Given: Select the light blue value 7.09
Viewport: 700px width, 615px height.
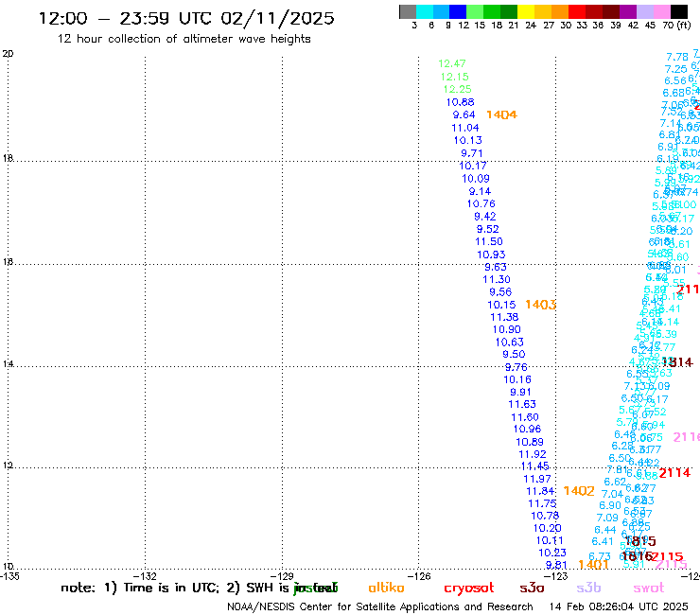Looking at the screenshot, I should [x=607, y=518].
